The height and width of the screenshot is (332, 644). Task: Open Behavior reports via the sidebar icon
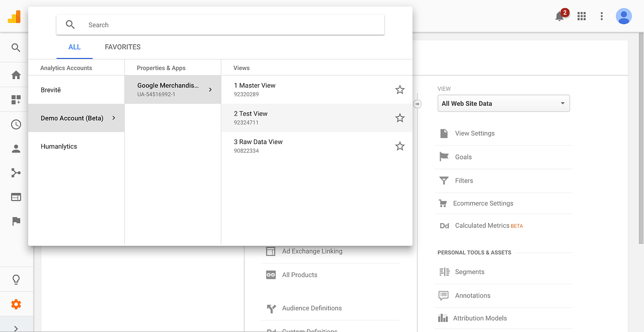click(x=16, y=197)
